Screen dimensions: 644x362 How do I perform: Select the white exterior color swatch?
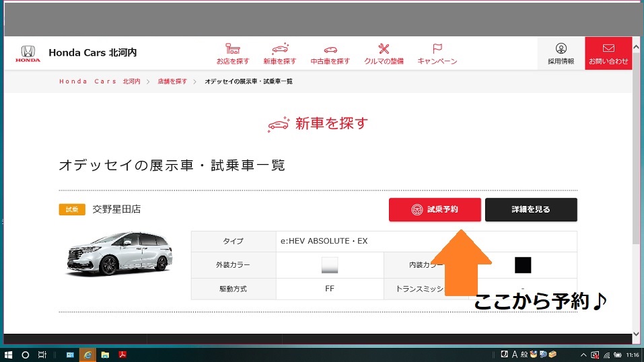click(330, 265)
